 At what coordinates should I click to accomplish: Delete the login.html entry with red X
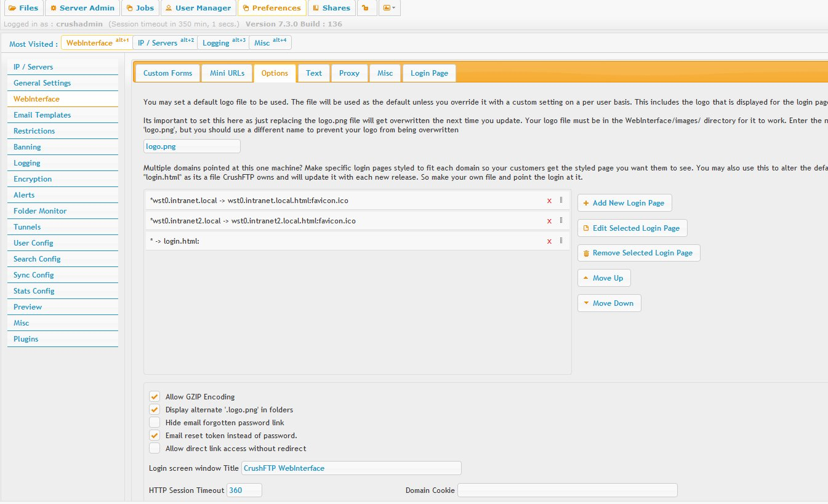pyautogui.click(x=549, y=241)
